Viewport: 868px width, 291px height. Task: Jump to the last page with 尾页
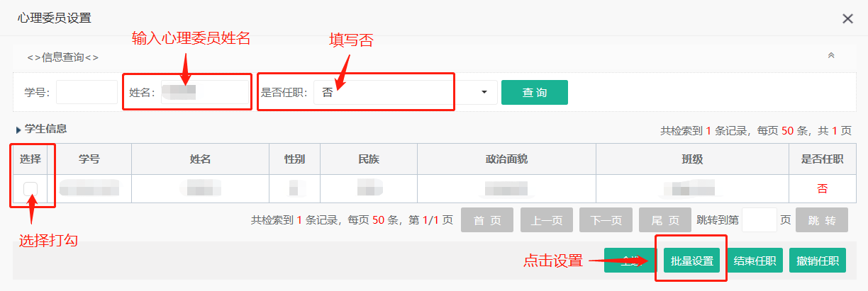pyautogui.click(x=664, y=220)
